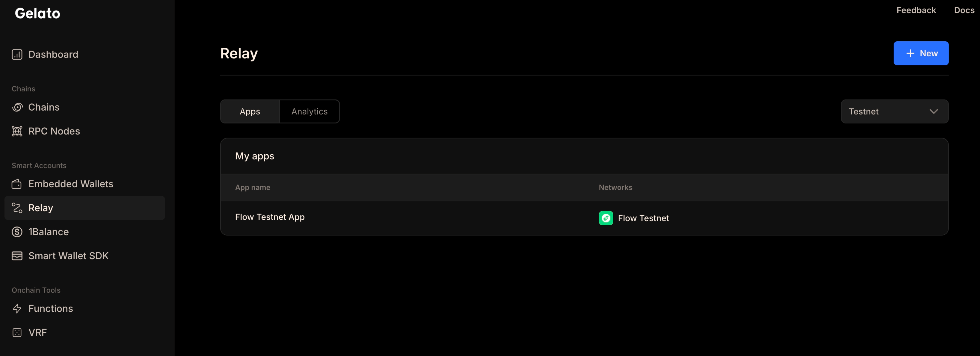Open Functions using the lightning bolt icon
This screenshot has height=356, width=980.
(x=17, y=308)
